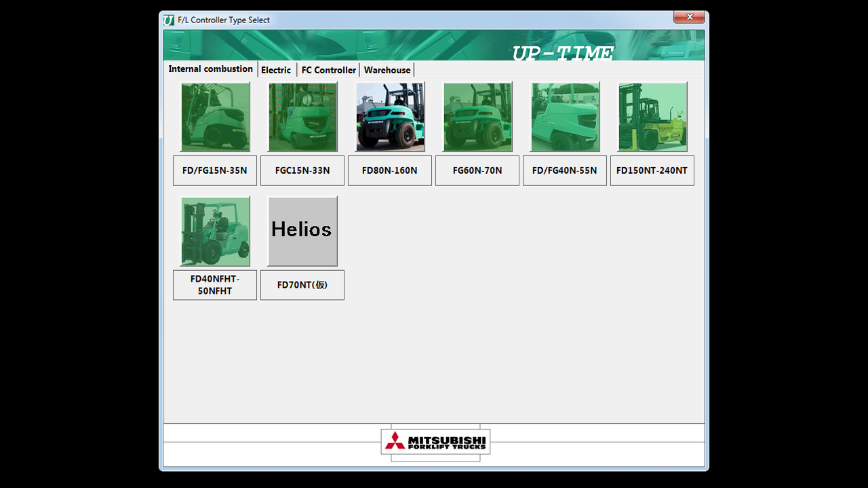Click the FD/FG15N-35N label button

(x=215, y=170)
